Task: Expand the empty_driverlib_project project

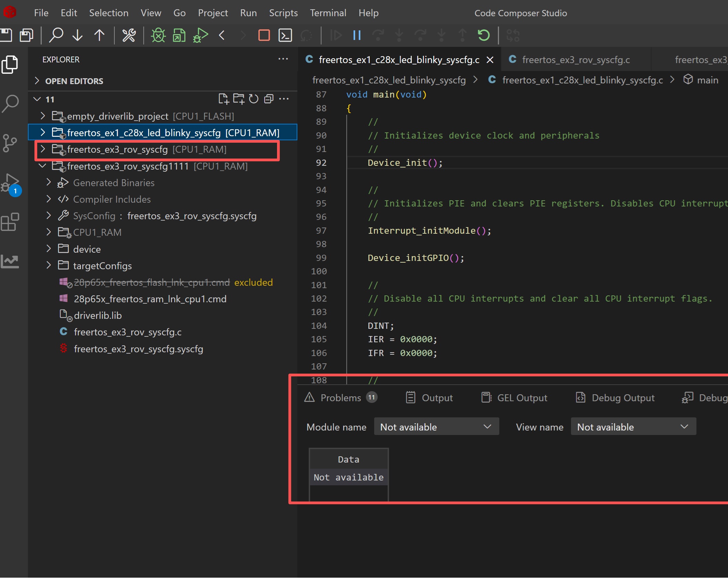Action: pos(43,116)
